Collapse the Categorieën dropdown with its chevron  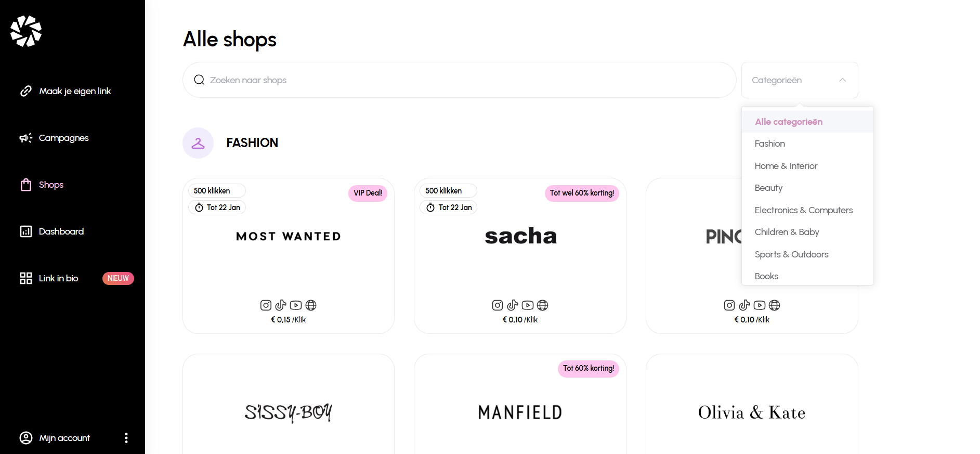tap(842, 80)
